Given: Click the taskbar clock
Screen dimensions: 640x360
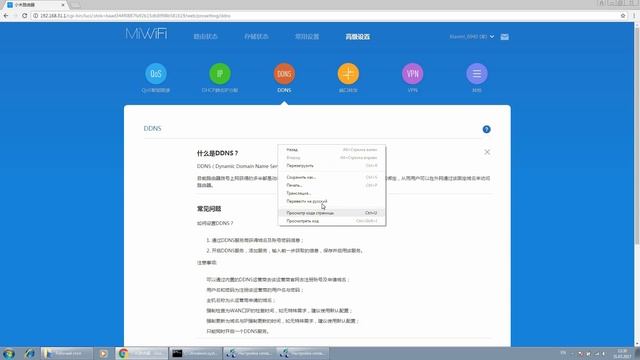Looking at the screenshot, I should [622, 354].
